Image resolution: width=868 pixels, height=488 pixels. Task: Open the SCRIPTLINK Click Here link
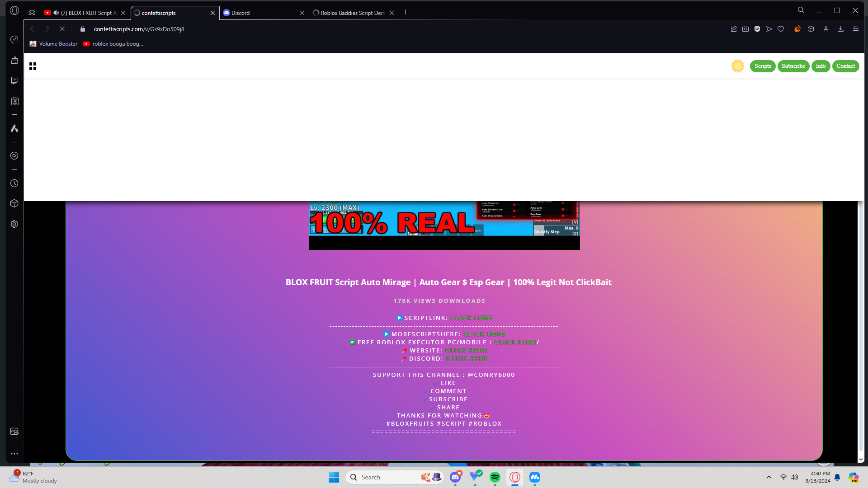(x=472, y=318)
